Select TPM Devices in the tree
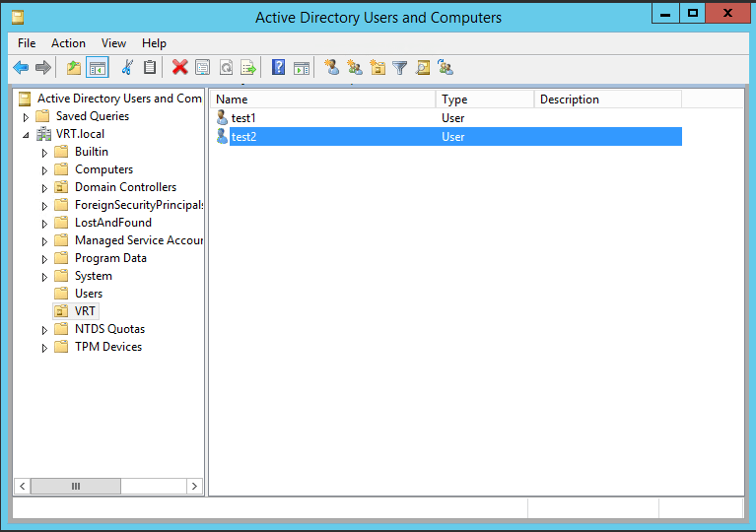 pos(108,347)
